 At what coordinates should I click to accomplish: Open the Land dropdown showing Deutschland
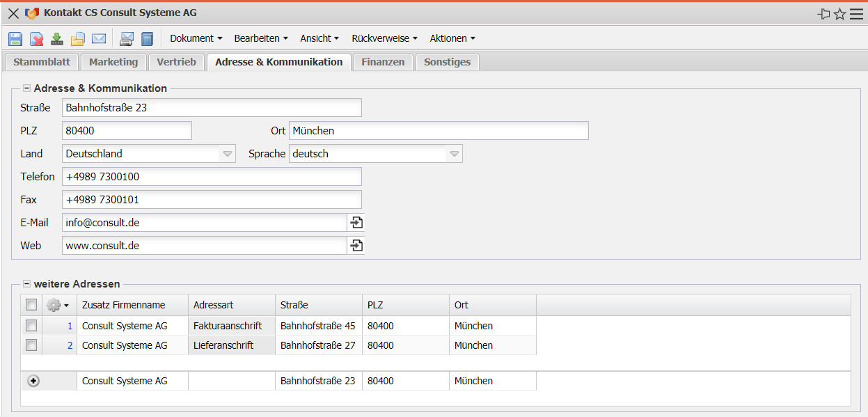point(228,154)
